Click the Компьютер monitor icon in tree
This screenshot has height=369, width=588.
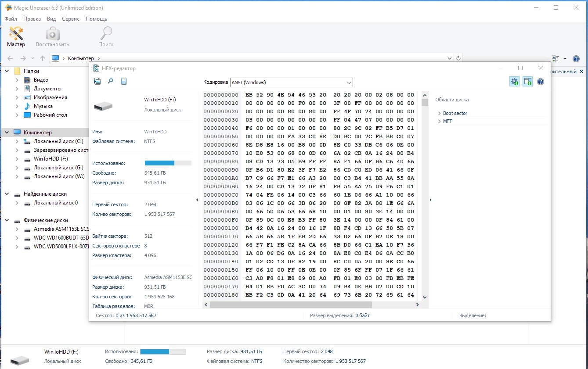coord(17,133)
